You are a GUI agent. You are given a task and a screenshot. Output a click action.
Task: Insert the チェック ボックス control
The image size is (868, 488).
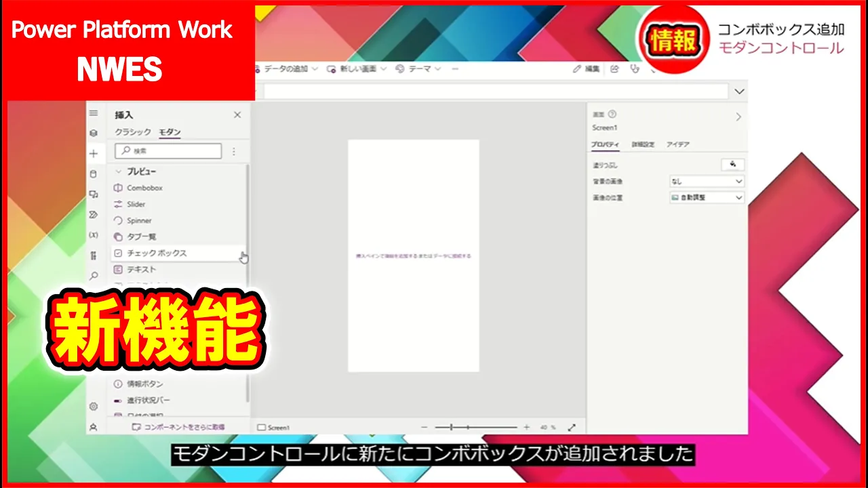[x=178, y=253]
